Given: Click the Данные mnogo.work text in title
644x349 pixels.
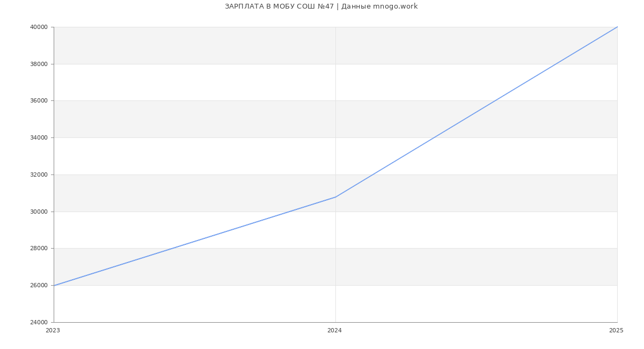Looking at the screenshot, I should tap(379, 6).
